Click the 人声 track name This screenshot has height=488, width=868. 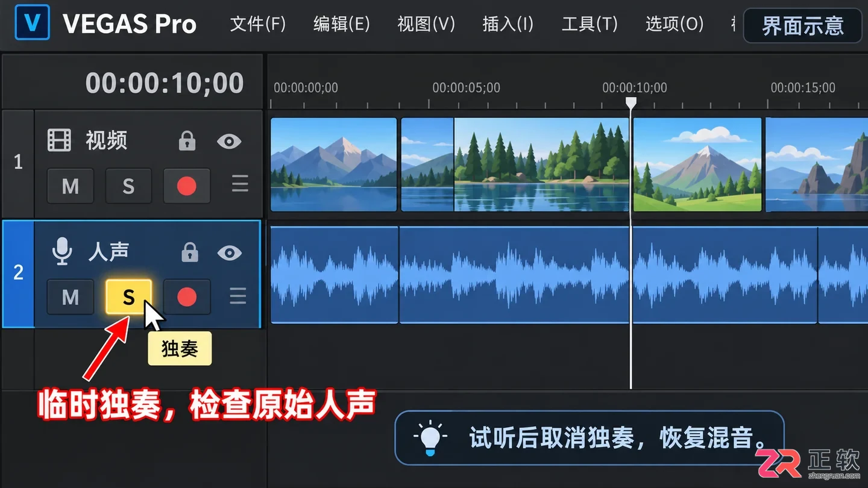click(108, 251)
